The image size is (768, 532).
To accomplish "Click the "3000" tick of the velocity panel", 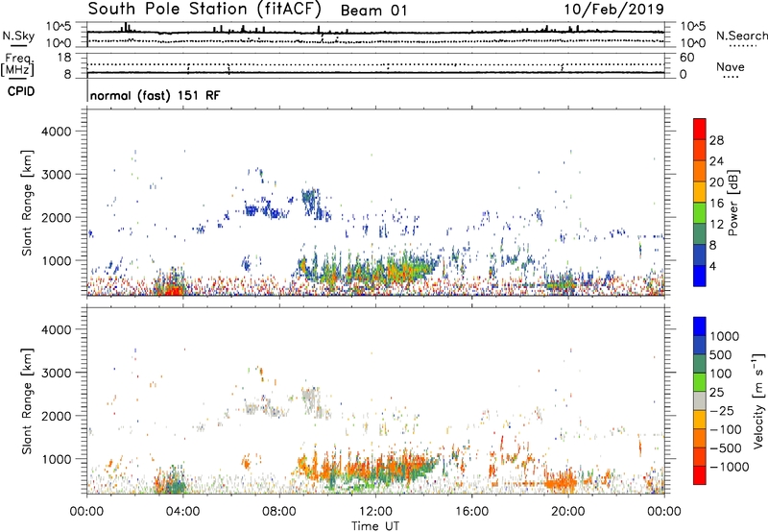I will [x=56, y=373].
